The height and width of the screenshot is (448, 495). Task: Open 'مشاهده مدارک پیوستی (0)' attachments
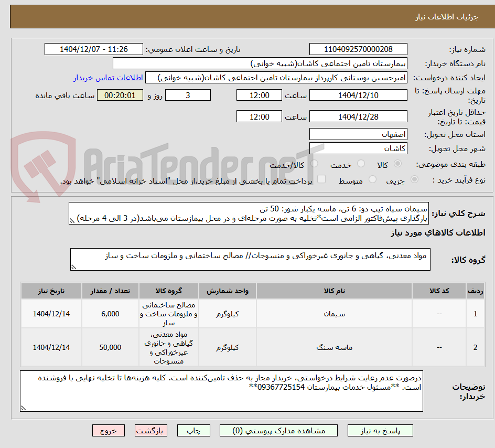click(x=278, y=431)
